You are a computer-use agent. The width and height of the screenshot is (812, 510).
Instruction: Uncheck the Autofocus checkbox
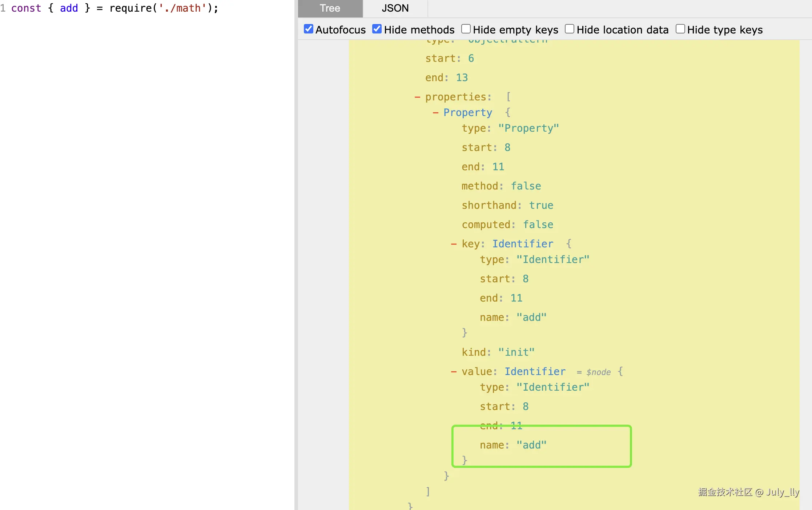point(309,29)
